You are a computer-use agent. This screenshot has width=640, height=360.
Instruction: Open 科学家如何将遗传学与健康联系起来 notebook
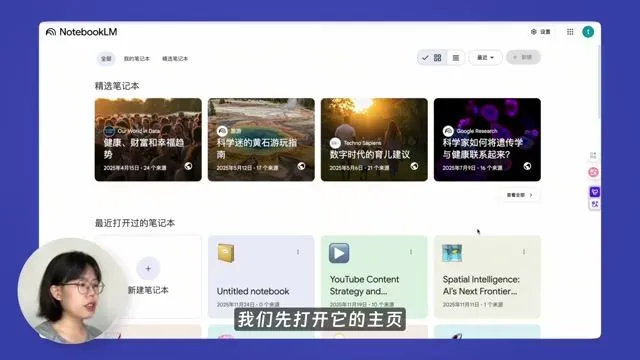point(487,140)
